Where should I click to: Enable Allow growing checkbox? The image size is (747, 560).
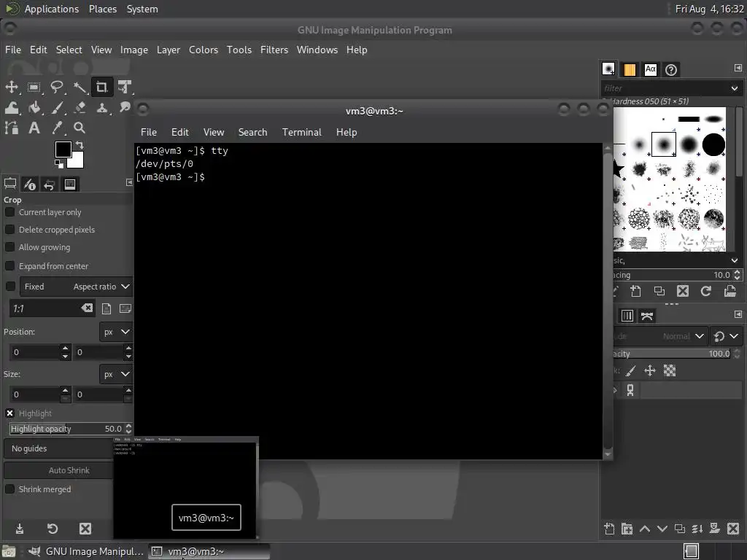(x=9, y=247)
